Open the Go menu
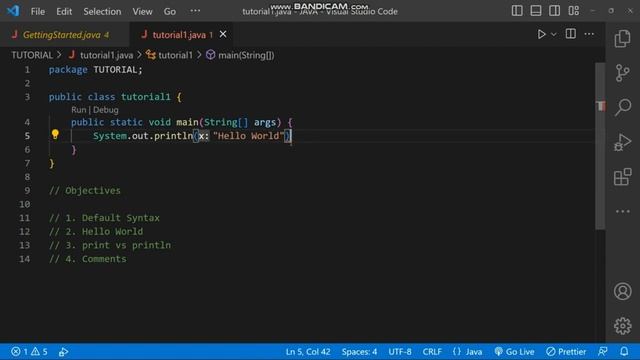 (x=170, y=11)
